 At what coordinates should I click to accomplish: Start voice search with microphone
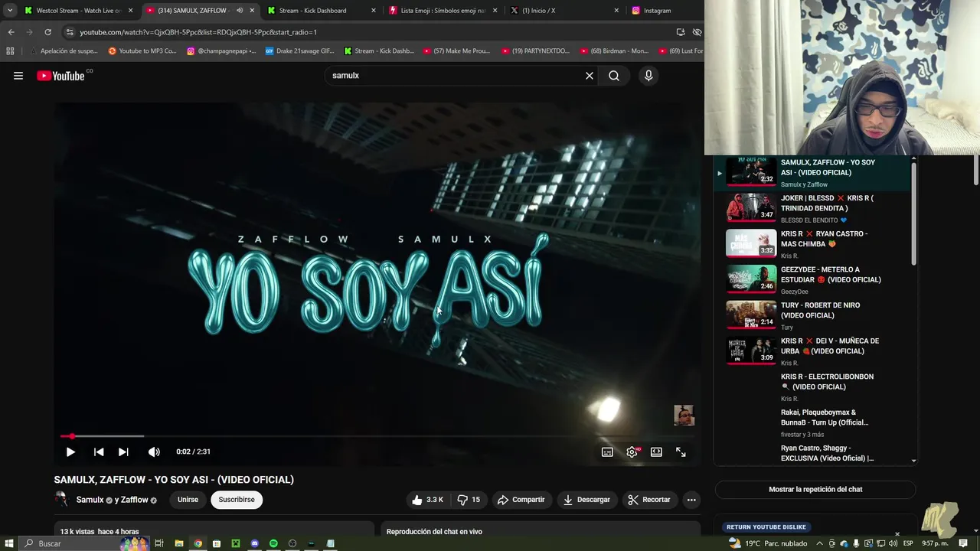coord(648,76)
